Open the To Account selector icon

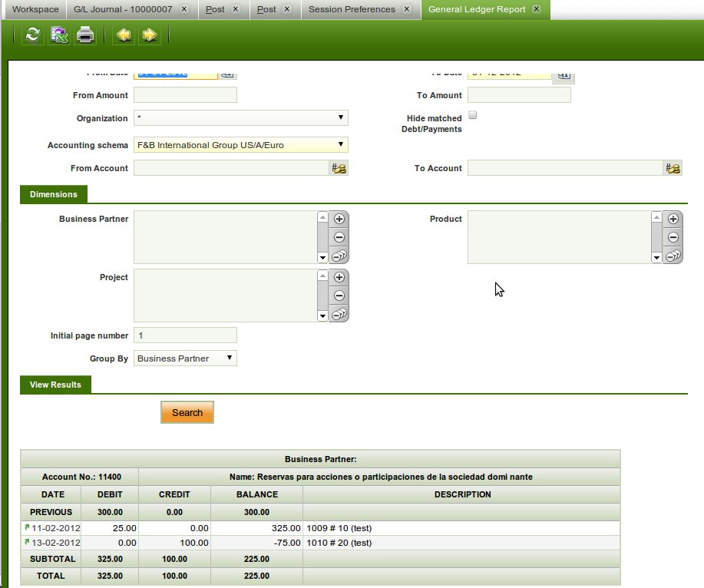[673, 168]
